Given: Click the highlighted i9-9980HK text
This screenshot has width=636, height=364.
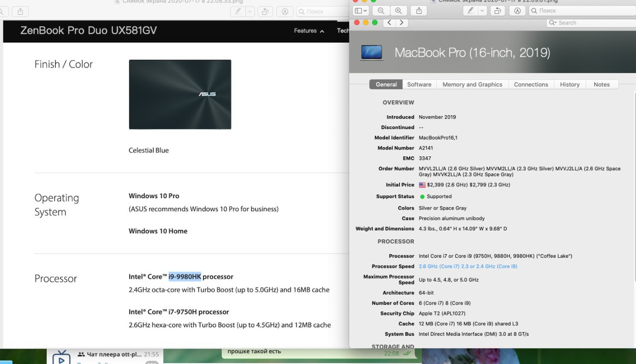Looking at the screenshot, I should [185, 277].
